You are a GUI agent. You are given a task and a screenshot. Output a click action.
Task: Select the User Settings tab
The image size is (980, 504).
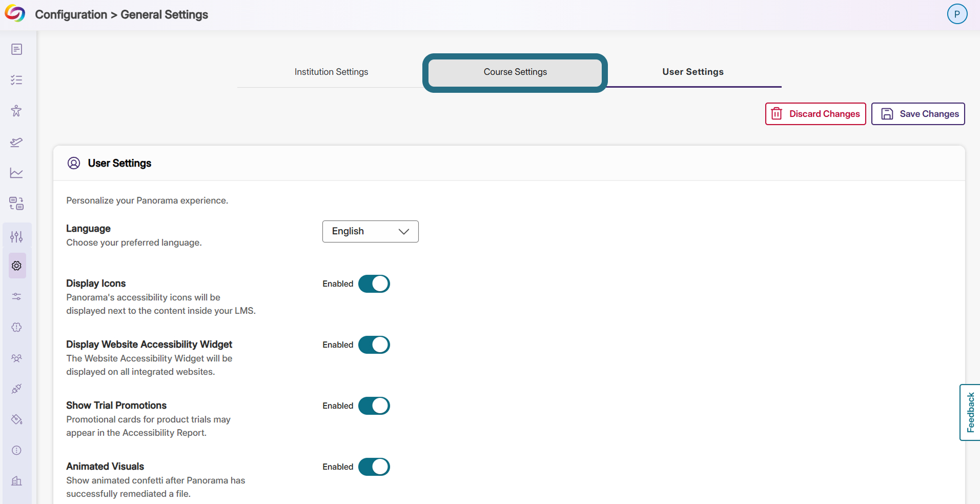[693, 72]
